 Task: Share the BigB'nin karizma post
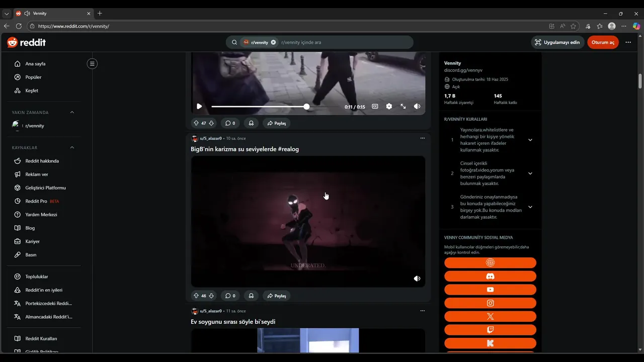(x=277, y=296)
